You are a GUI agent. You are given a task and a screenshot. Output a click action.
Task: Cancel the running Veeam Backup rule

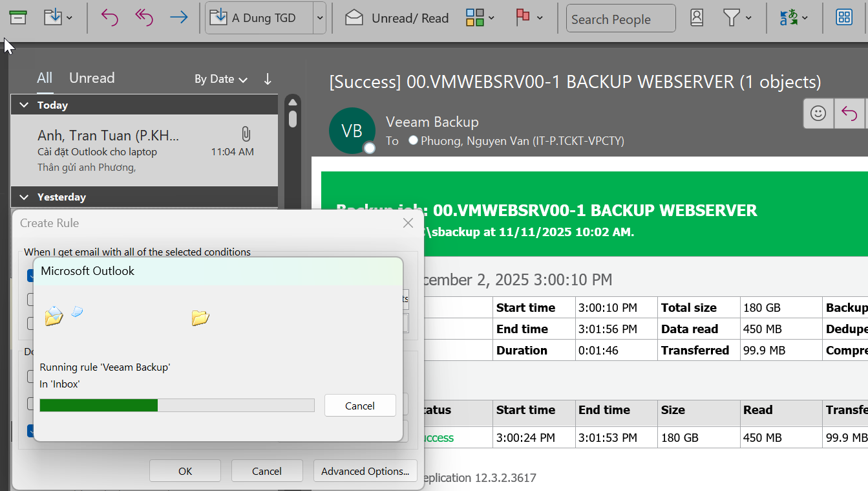tap(360, 406)
